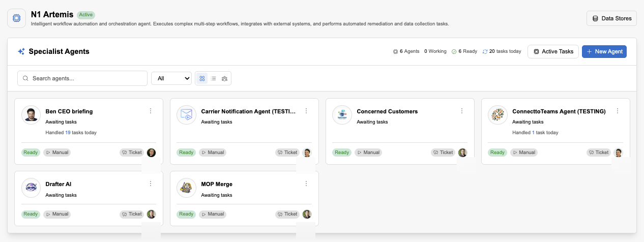View Active Tasks
The image size is (644, 242).
553,51
